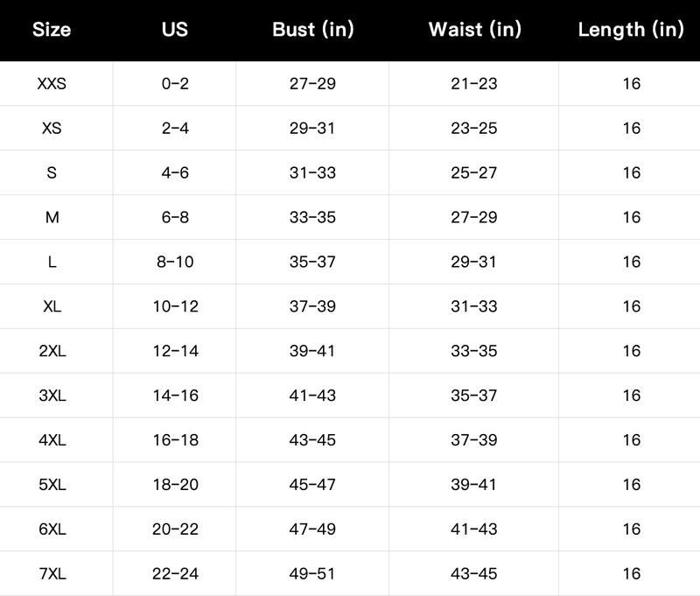Image resolution: width=700 pixels, height=596 pixels.
Task: Click the Waist (in) column header
Action: [474, 30]
